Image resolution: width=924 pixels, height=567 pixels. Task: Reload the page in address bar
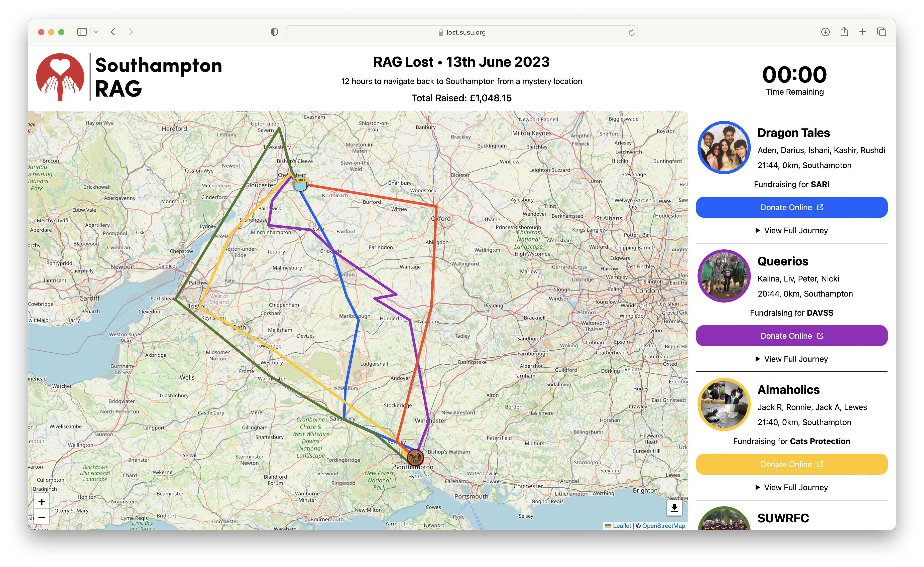coord(632,32)
